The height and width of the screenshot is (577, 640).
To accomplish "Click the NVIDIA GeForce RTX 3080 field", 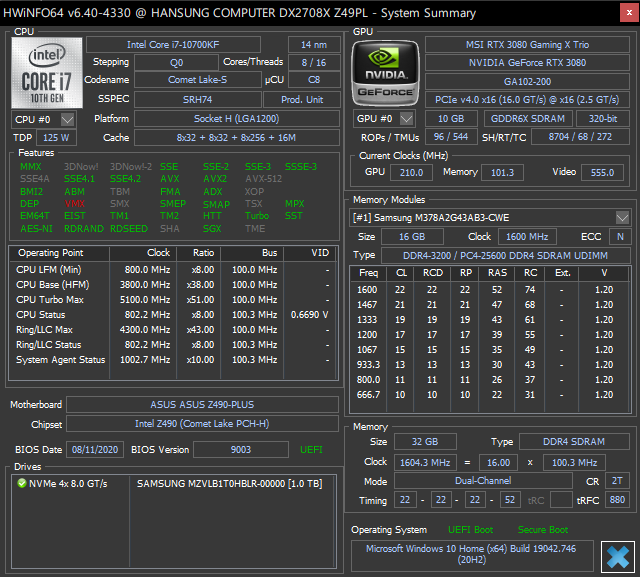I will point(527,63).
